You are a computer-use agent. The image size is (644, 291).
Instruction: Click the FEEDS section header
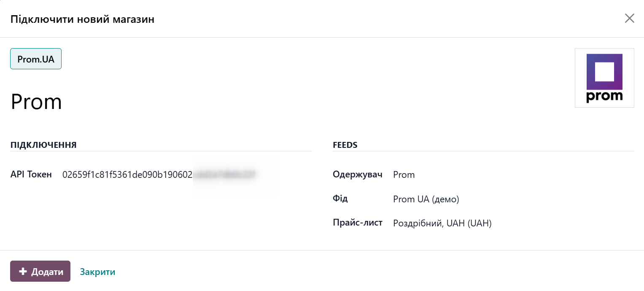345,144
